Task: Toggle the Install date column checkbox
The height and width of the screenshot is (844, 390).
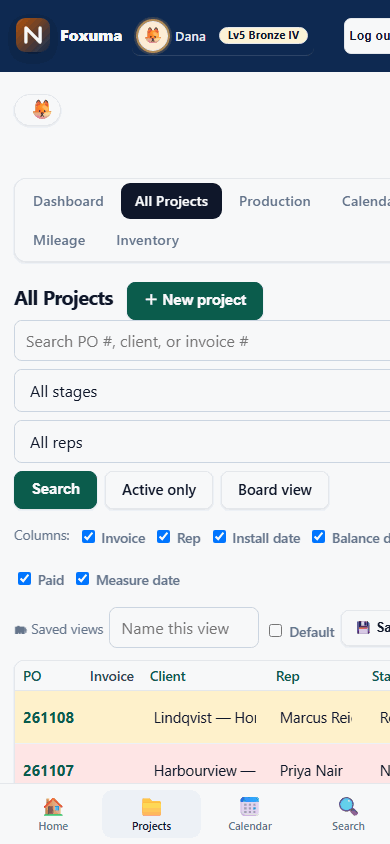Action: (x=219, y=537)
